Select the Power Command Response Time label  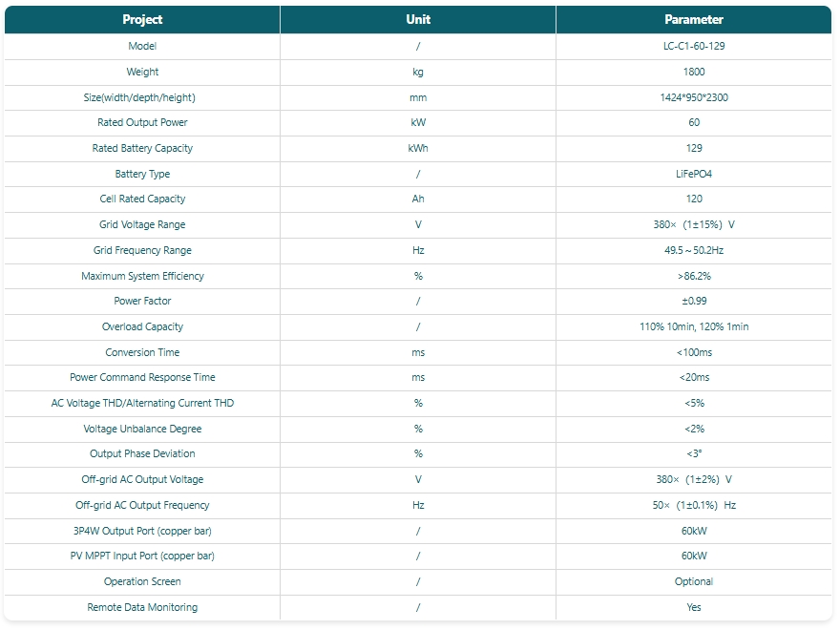point(142,377)
